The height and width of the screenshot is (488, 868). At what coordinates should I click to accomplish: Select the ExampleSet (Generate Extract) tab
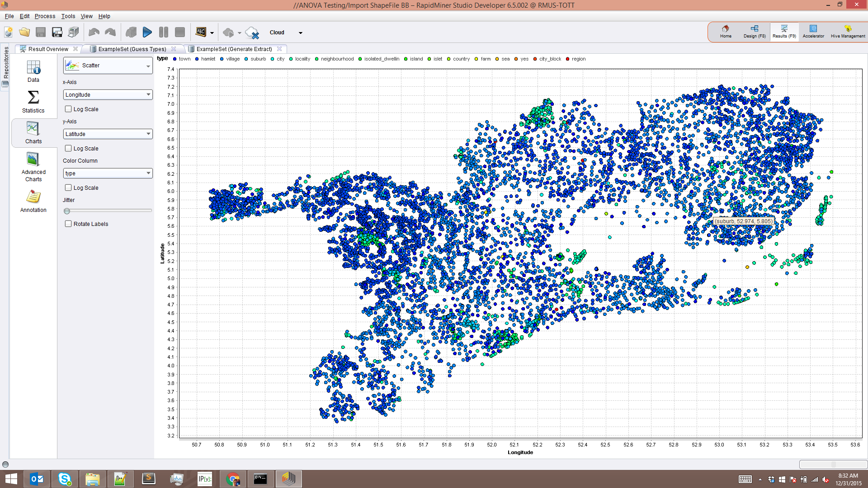tap(234, 49)
